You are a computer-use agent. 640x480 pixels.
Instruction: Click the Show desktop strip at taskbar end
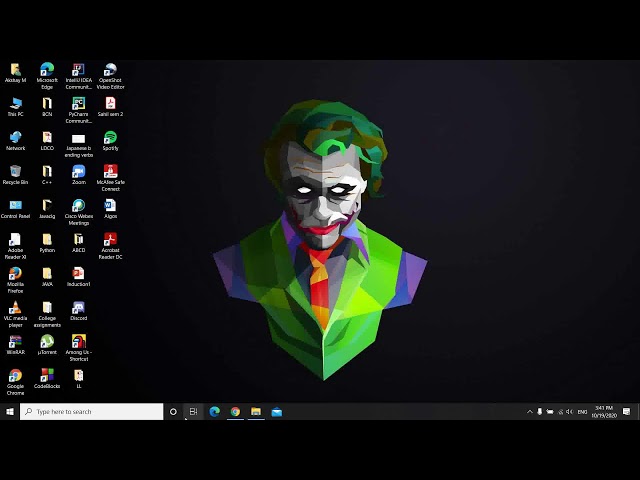click(638, 411)
